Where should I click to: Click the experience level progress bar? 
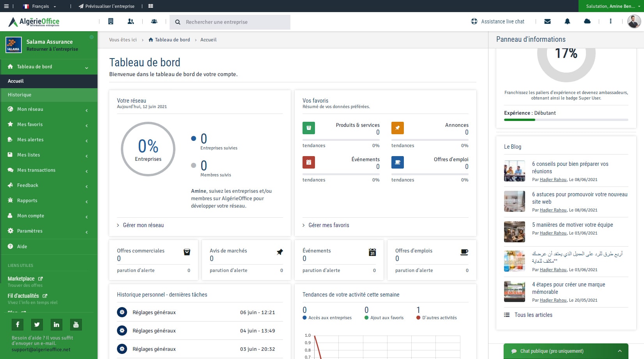coord(566,120)
